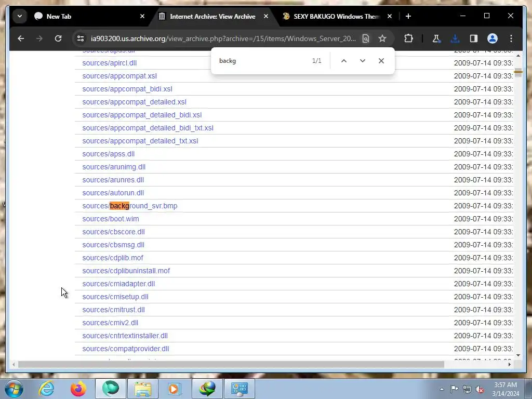Bookmark this page with the star icon
This screenshot has height=399, width=532.
tap(382, 38)
